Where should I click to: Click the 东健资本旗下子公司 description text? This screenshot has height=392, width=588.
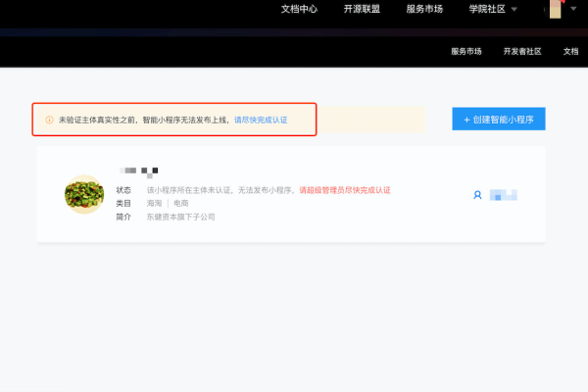(x=180, y=217)
